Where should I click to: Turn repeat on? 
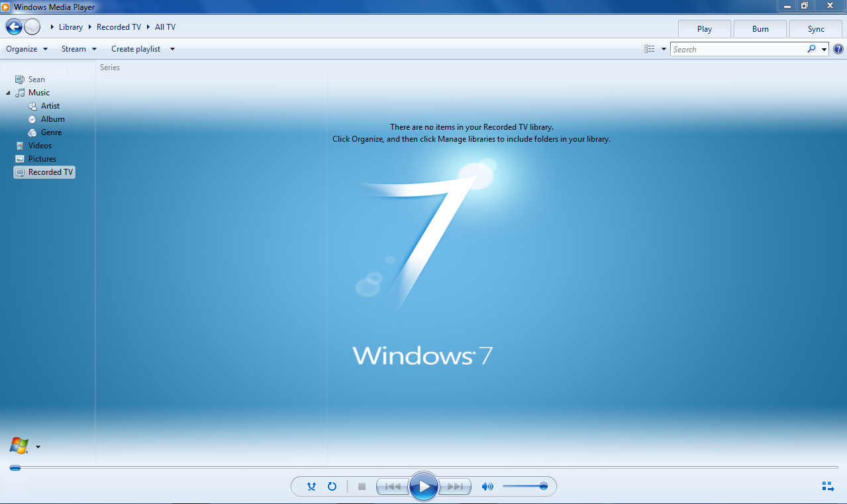click(x=332, y=487)
